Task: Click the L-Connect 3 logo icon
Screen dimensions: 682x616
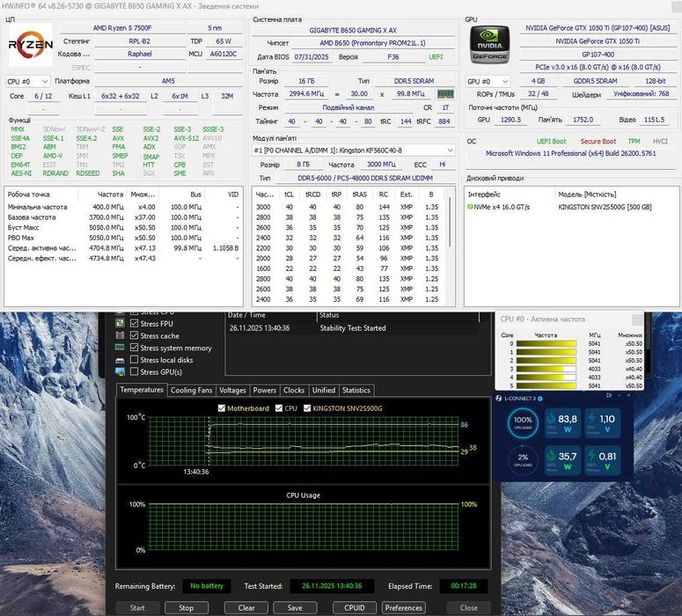Action: click(x=499, y=398)
